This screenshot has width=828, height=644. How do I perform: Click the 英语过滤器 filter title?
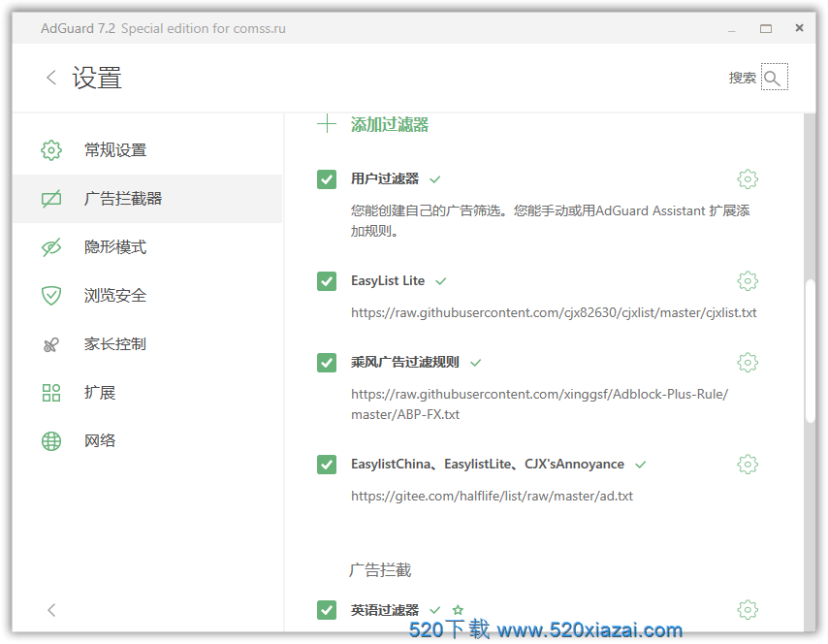pyautogui.click(x=385, y=610)
